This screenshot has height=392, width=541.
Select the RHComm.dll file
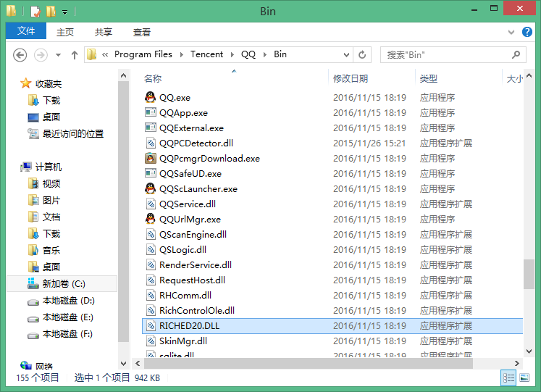pos(332,296)
